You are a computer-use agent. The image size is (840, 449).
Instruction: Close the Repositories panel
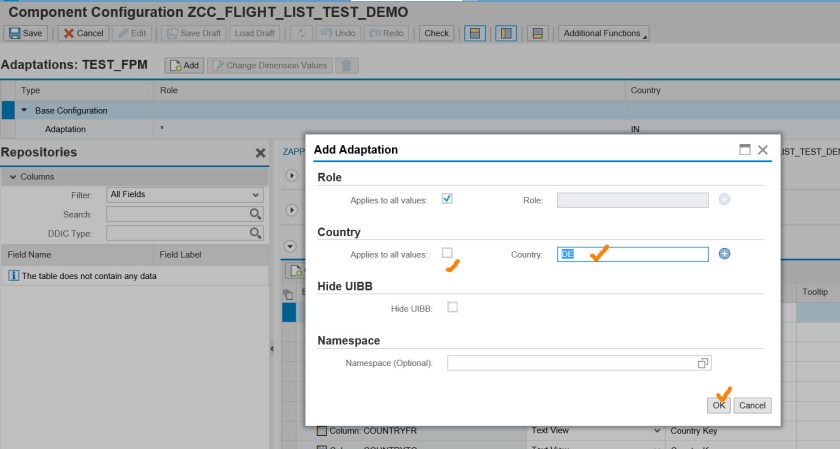tap(261, 153)
